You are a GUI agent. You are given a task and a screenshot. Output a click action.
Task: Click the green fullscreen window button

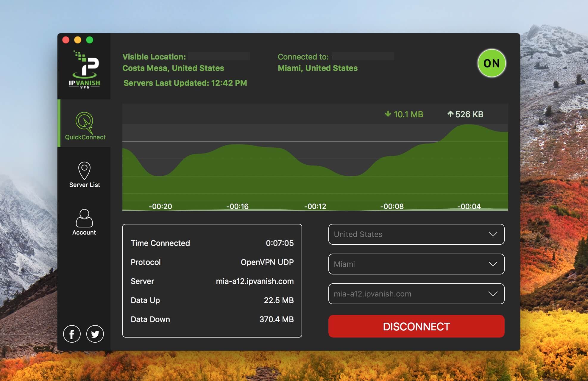pyautogui.click(x=90, y=40)
